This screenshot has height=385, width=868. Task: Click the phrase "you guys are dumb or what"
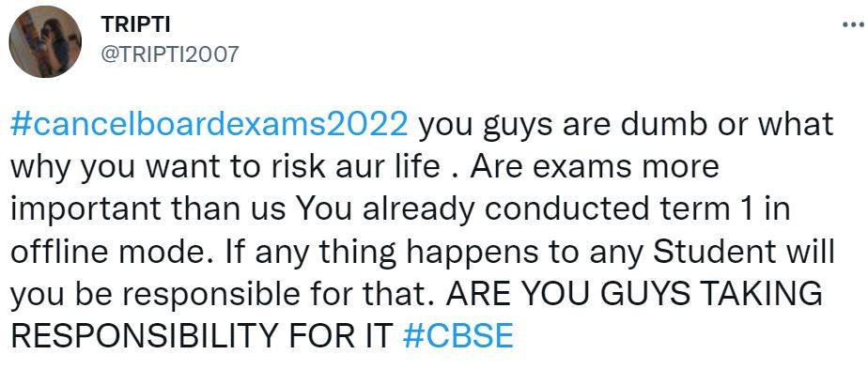point(622,125)
